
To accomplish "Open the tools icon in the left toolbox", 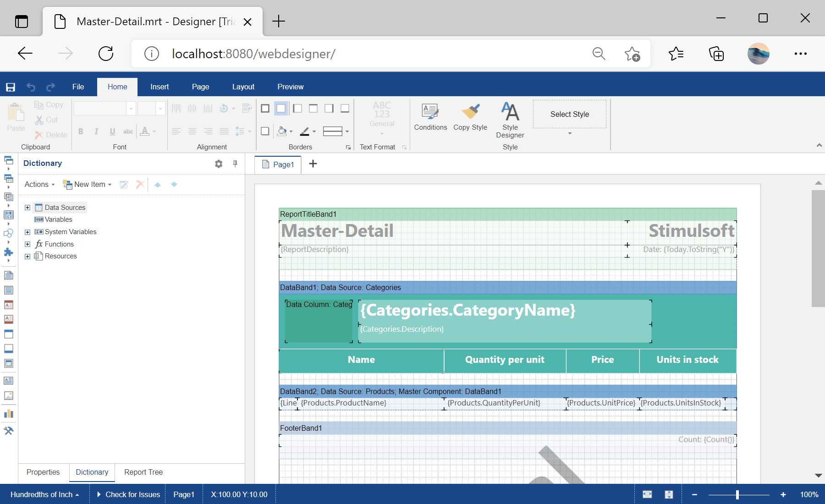I will [8, 431].
